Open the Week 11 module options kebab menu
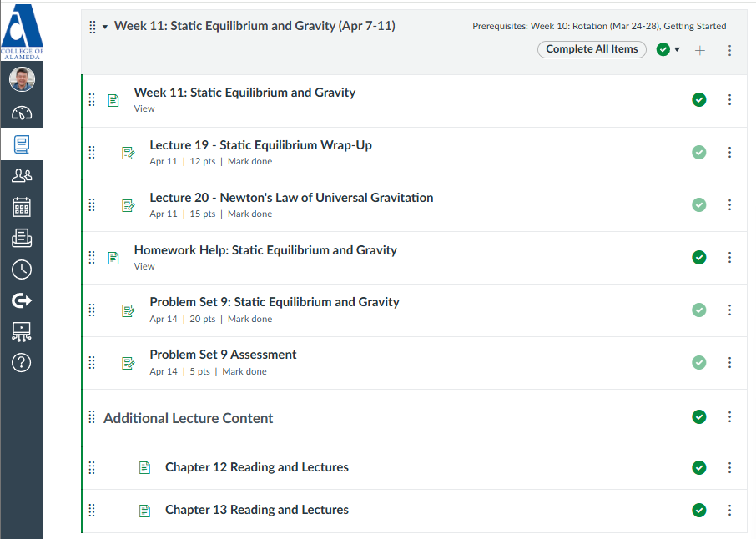 pos(729,50)
